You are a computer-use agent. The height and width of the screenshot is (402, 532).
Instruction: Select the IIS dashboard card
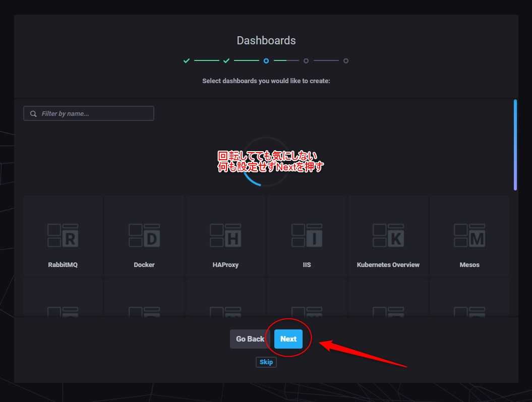307,235
